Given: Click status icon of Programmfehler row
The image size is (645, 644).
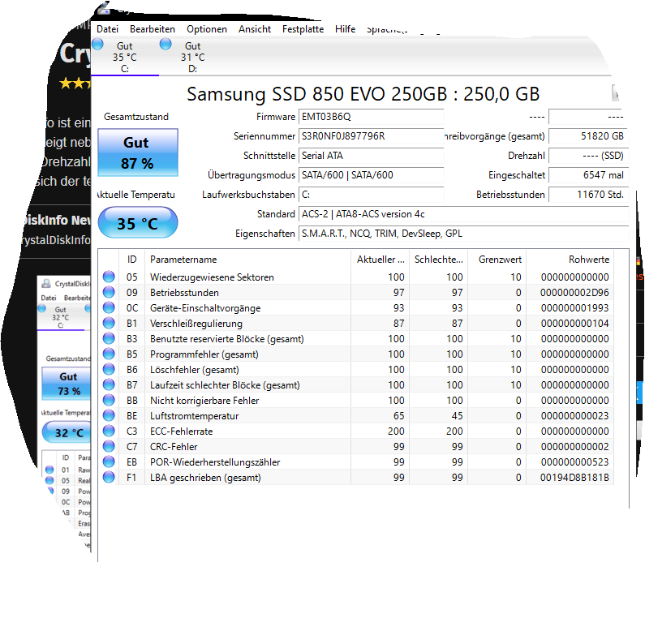Looking at the screenshot, I should (x=109, y=354).
